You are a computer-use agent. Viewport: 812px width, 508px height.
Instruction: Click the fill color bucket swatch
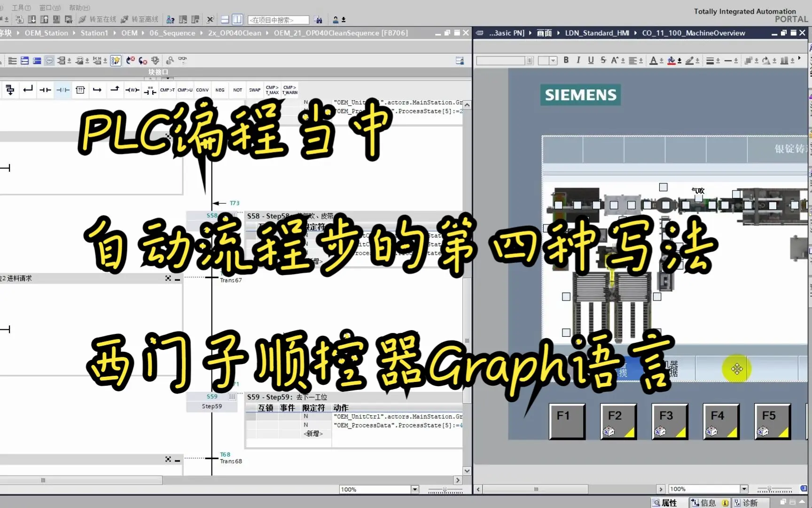coord(671,60)
